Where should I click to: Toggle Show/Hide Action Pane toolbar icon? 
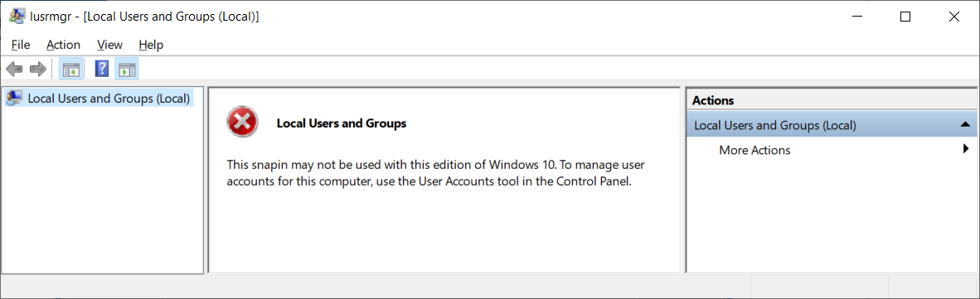click(x=127, y=70)
